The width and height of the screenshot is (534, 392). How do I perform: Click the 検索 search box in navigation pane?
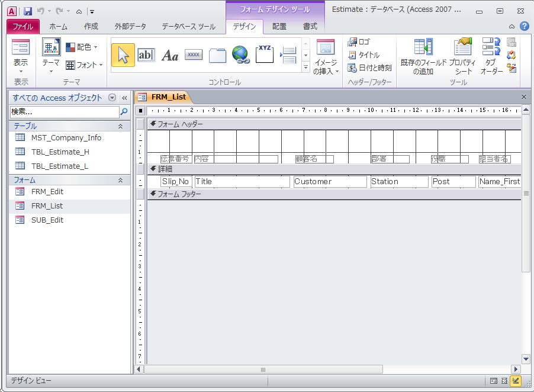pyautogui.click(x=65, y=111)
